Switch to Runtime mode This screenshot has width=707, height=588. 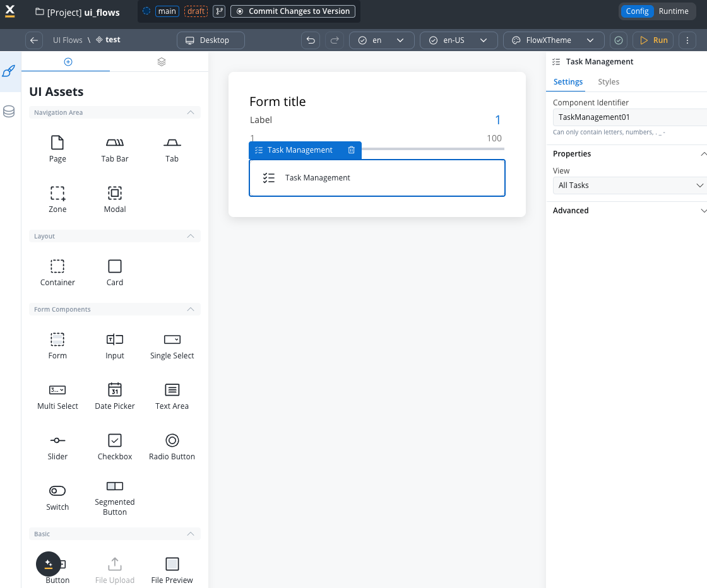674,11
